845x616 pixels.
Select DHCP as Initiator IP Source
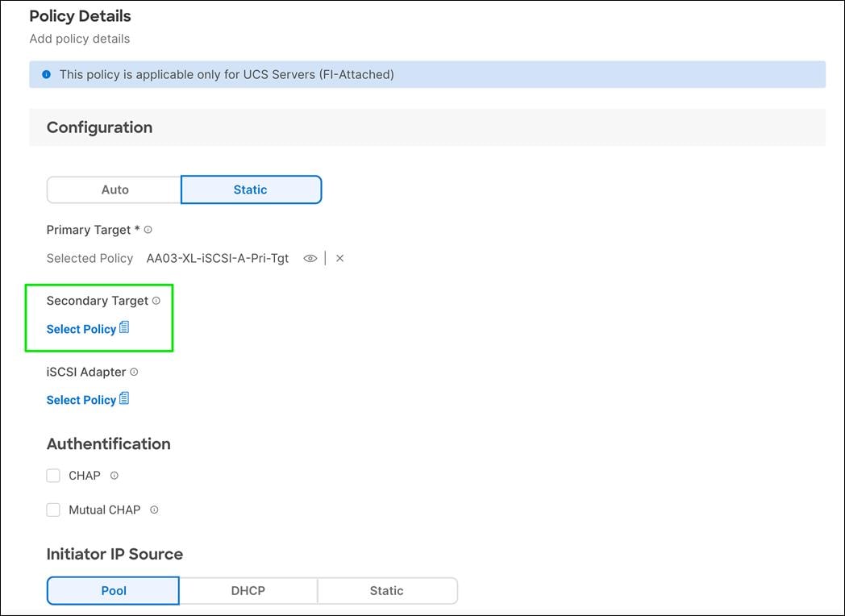pos(248,590)
